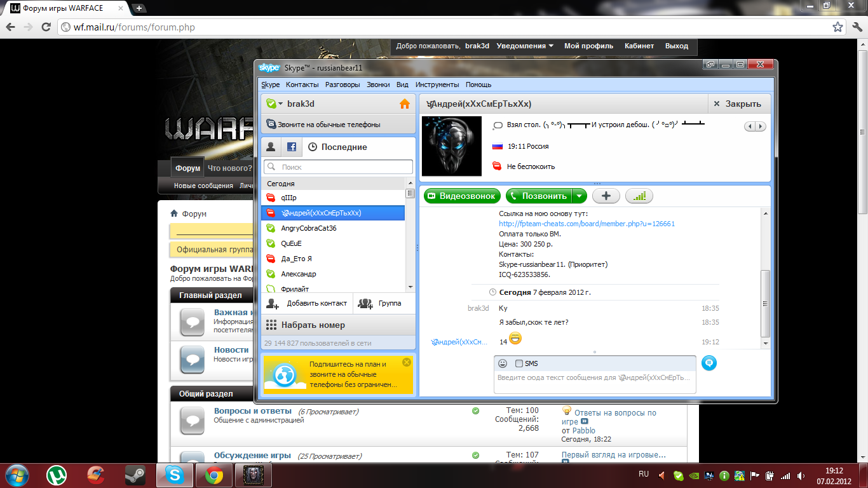Start a Видеозвонок video call
Viewport: 868px width, 488px height.
(x=462, y=196)
